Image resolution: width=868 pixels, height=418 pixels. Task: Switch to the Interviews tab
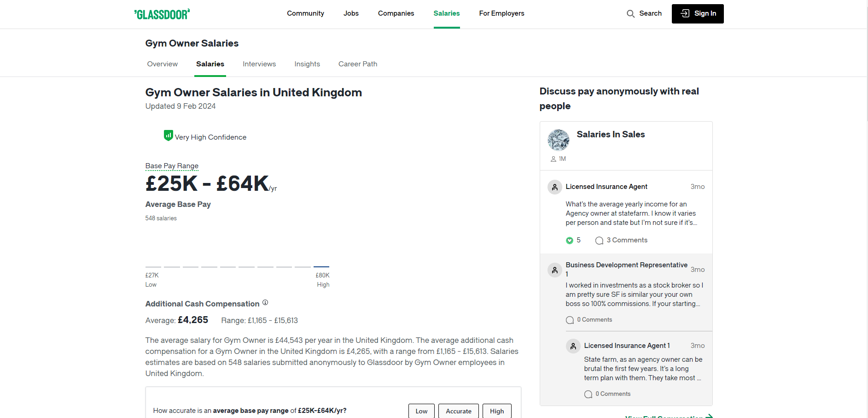point(259,64)
